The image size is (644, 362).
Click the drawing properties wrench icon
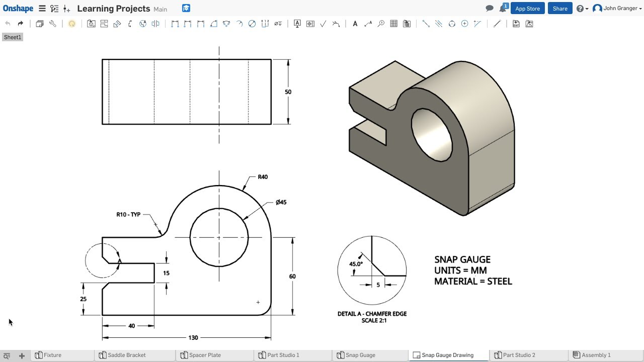[53, 24]
